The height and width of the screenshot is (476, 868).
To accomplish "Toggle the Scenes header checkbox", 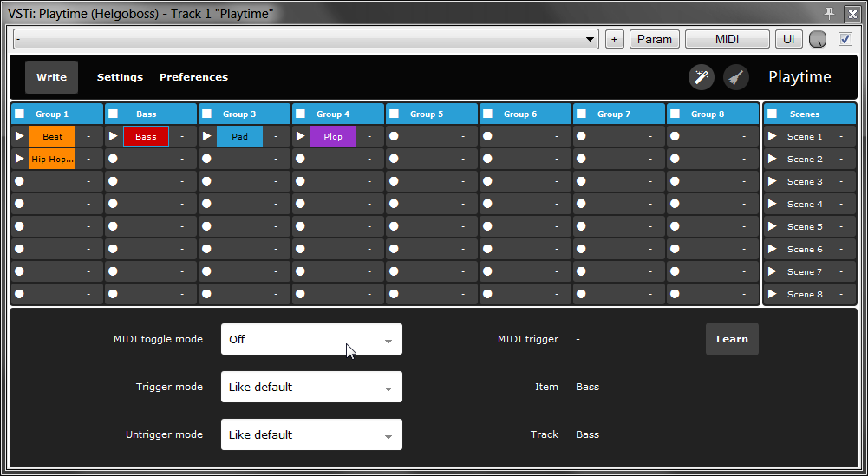I will 773,114.
